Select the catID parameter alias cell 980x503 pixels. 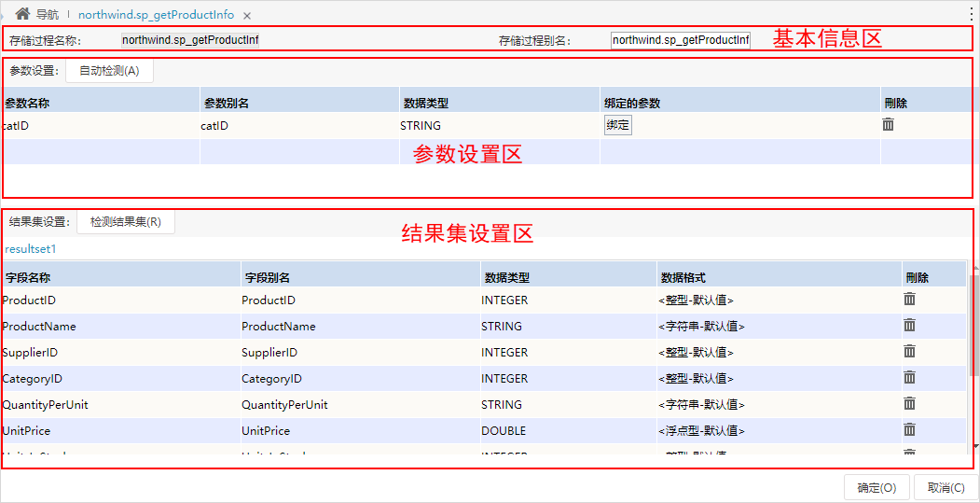click(x=299, y=126)
